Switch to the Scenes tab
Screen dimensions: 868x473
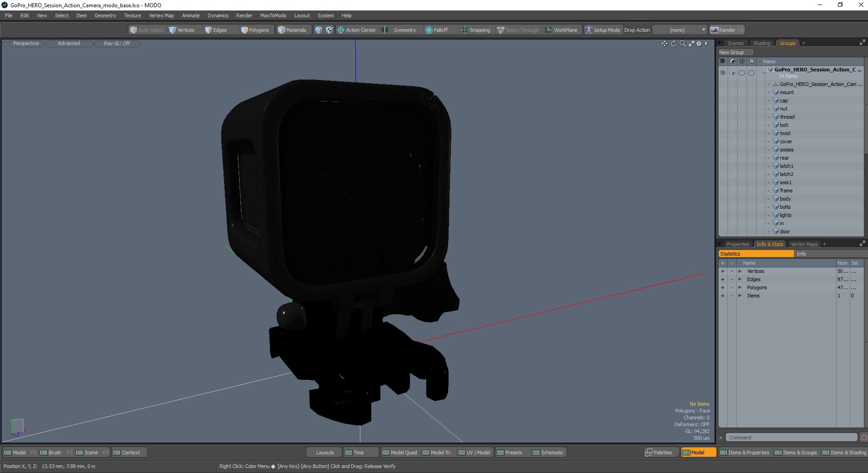(x=735, y=43)
